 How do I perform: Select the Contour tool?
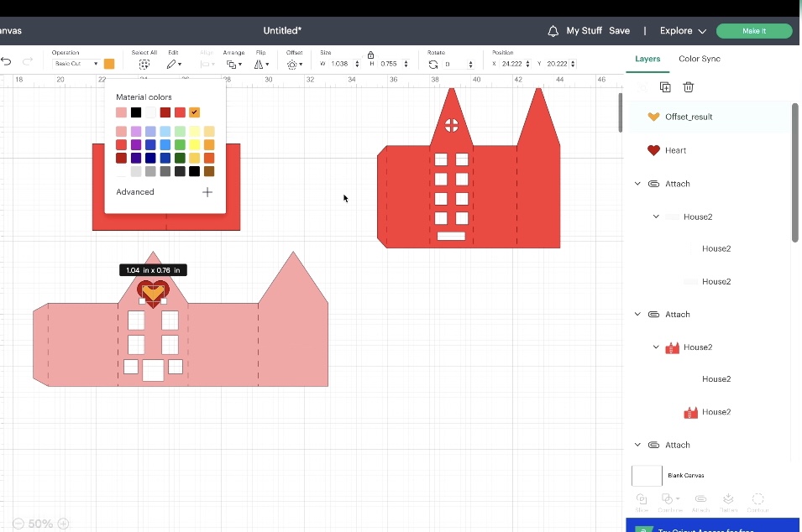[x=757, y=499]
